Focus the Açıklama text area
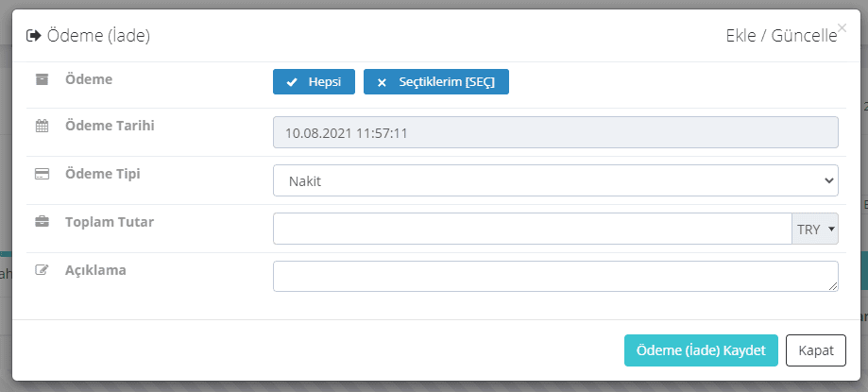868x392 pixels. pos(555,276)
